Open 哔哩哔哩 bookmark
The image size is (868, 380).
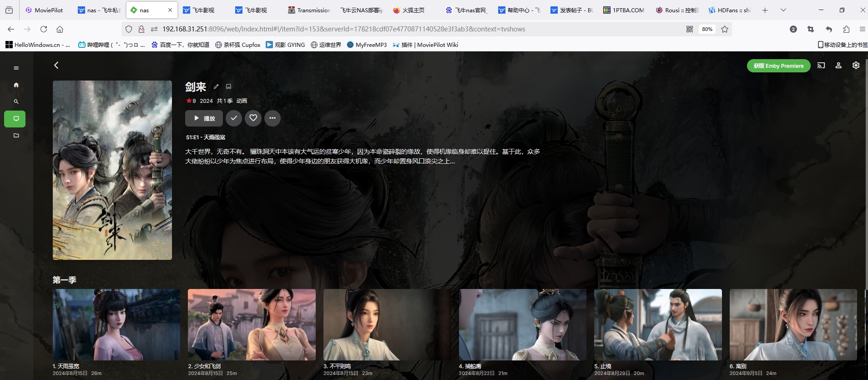[111, 45]
